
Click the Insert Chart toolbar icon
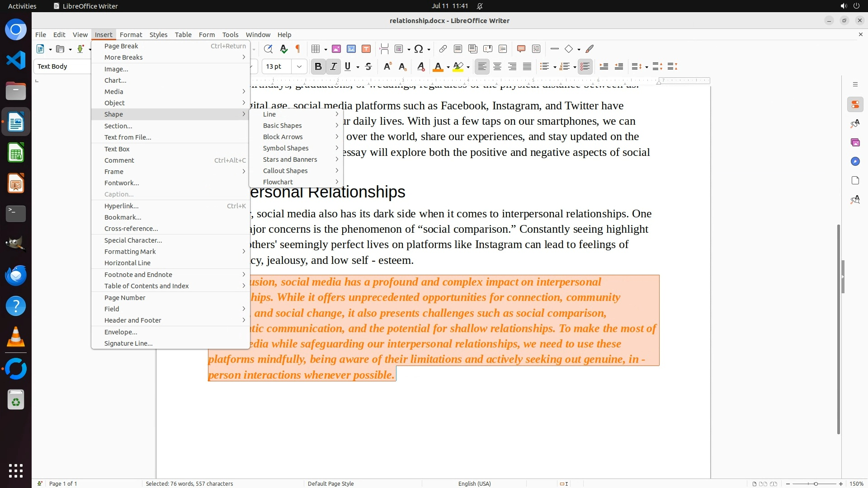coord(351,49)
